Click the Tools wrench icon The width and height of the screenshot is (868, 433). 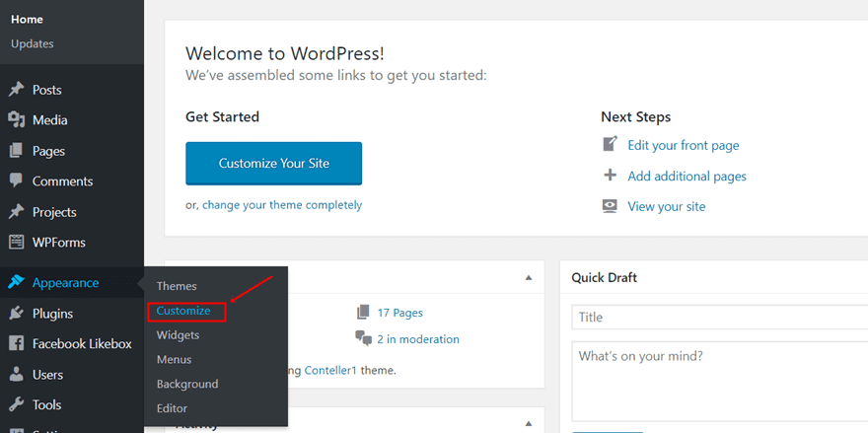click(17, 404)
